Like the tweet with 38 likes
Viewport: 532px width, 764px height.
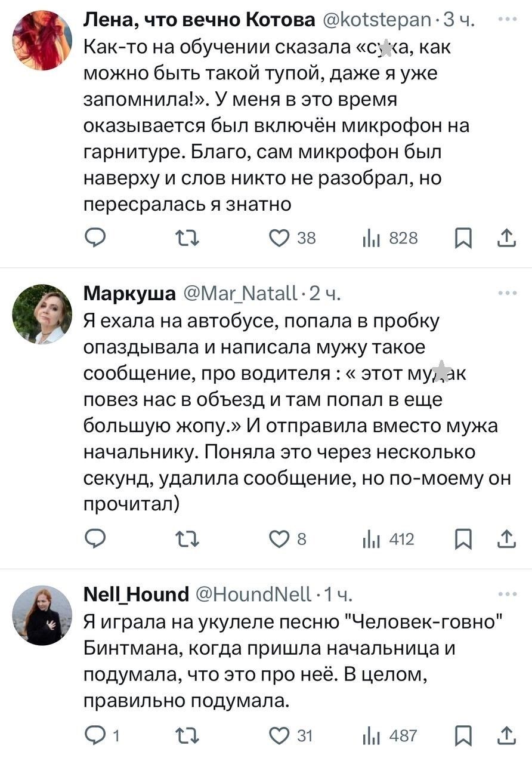point(278,239)
